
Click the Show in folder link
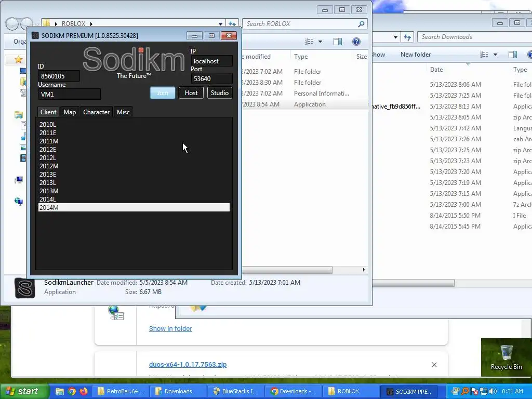(x=170, y=328)
